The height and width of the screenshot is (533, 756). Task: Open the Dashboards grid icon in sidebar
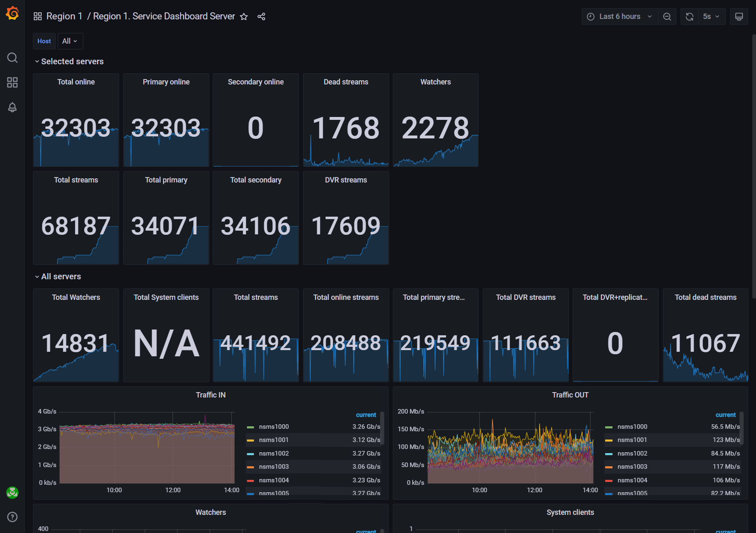point(12,82)
